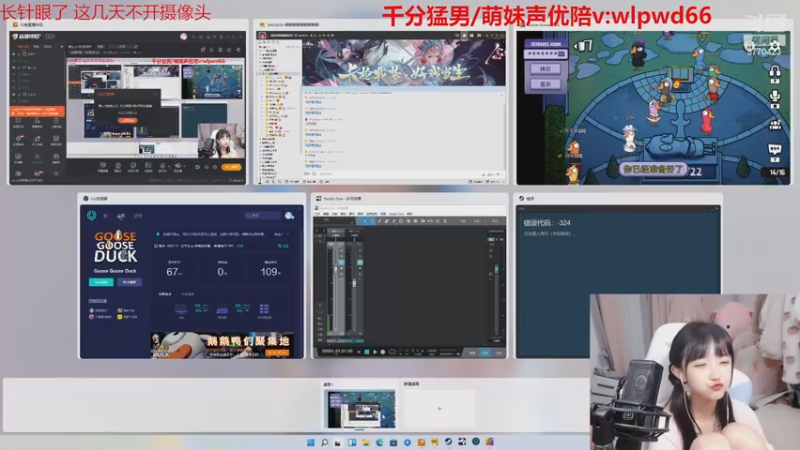Click the purple button beside the teal UU button

(x=130, y=282)
